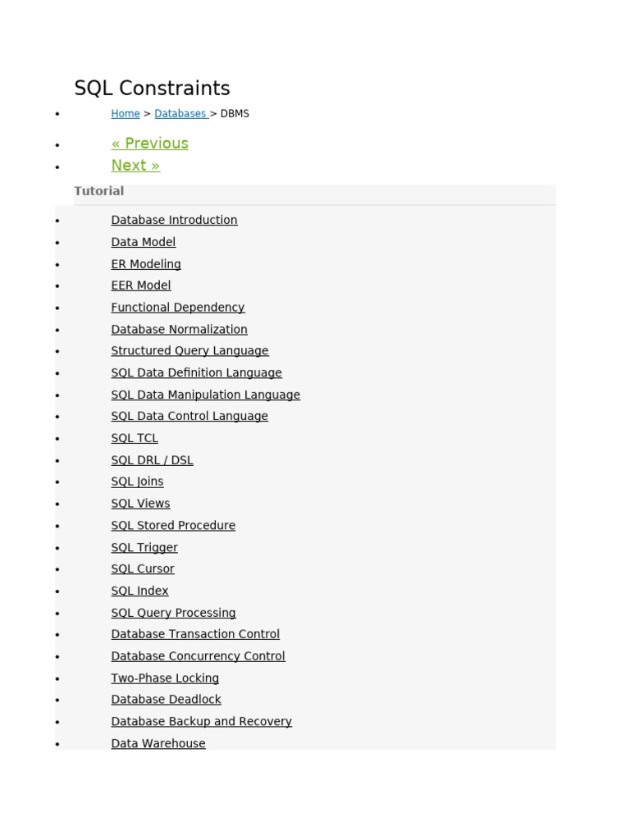Viewport: 630px width, 840px height.
Task: Open the Functional Dependency page
Action: [178, 308]
